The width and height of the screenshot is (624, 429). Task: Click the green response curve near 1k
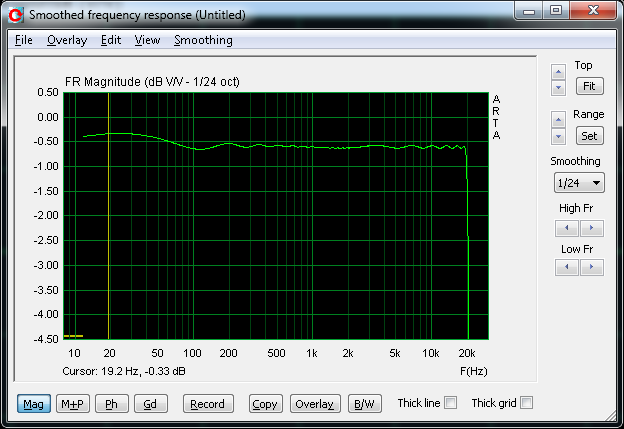pos(312,147)
